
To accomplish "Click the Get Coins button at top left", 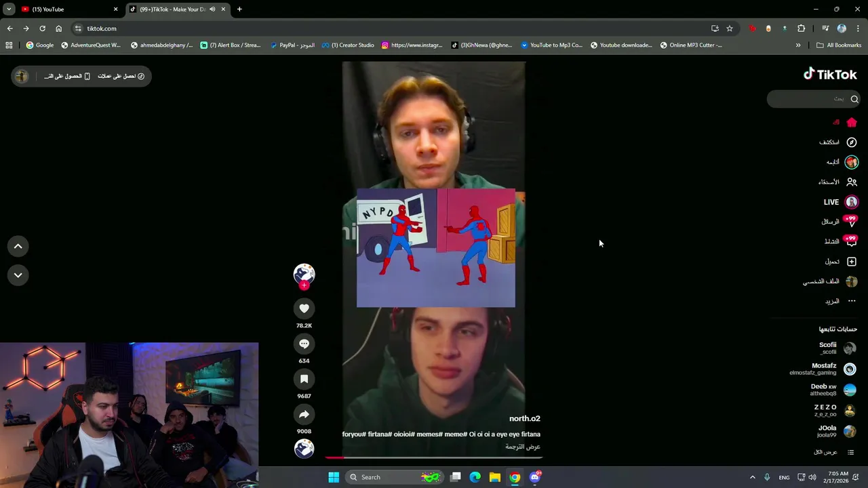I will click(121, 76).
